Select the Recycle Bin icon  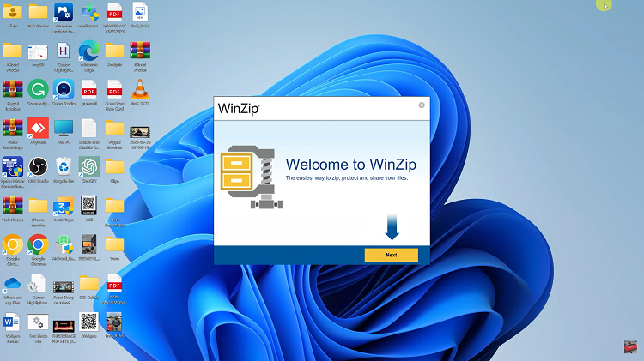(64, 167)
